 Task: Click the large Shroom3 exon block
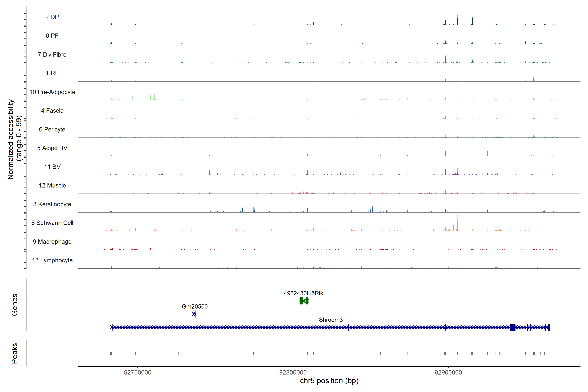[x=513, y=327]
